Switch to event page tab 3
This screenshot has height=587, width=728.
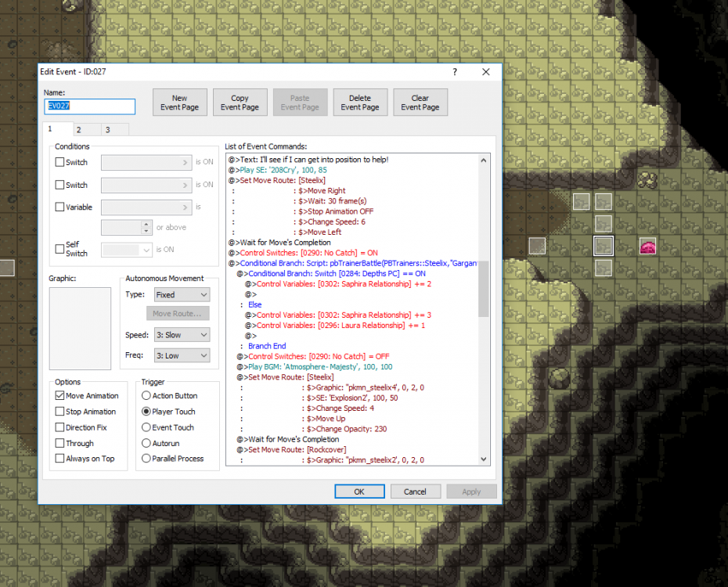(x=107, y=130)
